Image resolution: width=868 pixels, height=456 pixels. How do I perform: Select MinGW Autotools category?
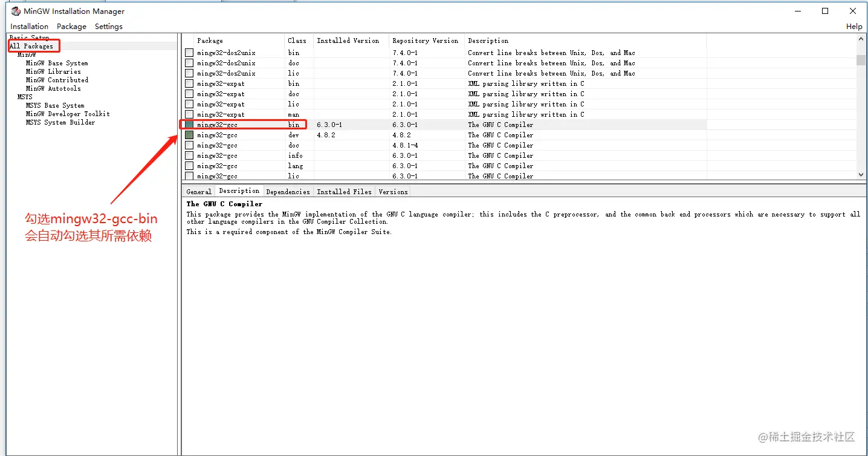tap(53, 88)
